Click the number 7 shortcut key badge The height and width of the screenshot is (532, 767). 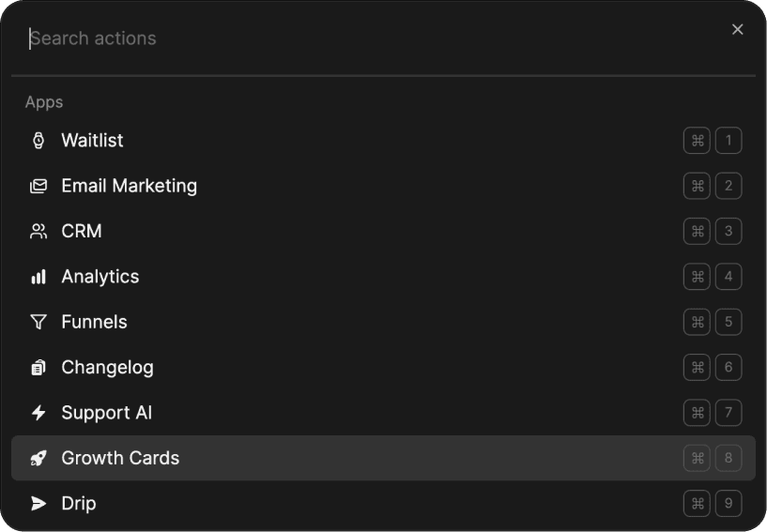click(729, 413)
